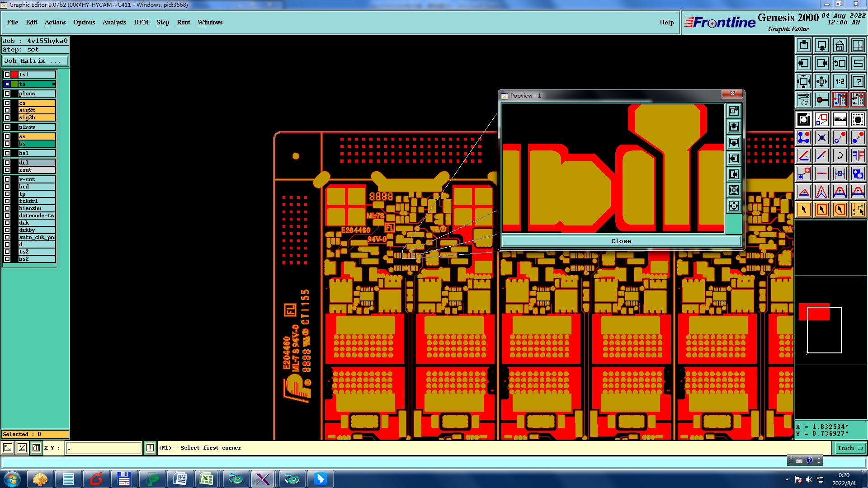Click Close button in Popview window

(x=621, y=241)
